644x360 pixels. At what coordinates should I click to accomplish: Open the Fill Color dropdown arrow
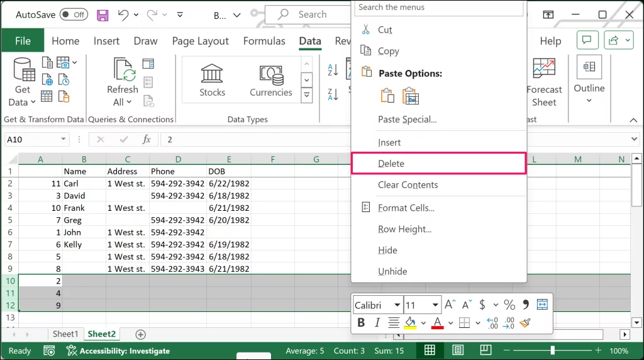coord(423,323)
